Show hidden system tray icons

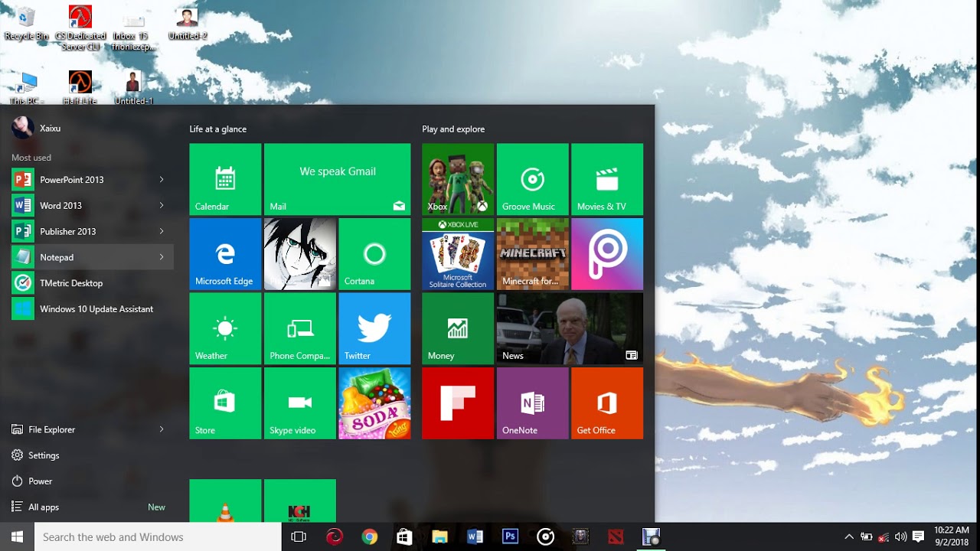848,537
